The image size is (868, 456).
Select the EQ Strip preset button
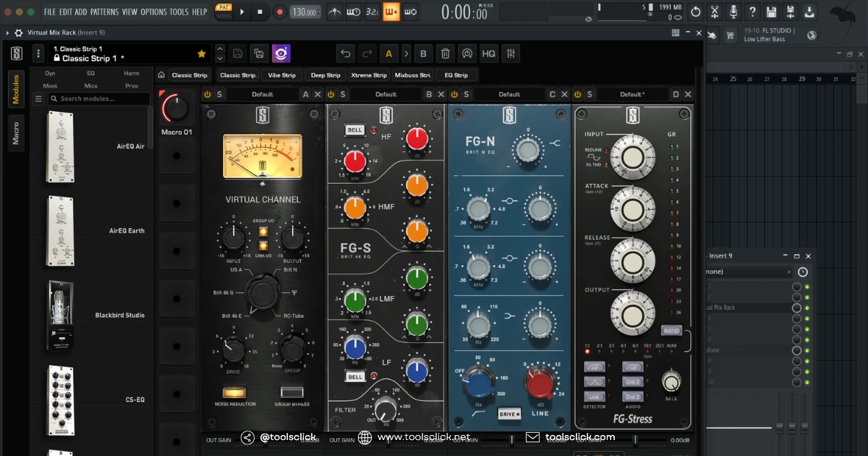click(x=457, y=75)
